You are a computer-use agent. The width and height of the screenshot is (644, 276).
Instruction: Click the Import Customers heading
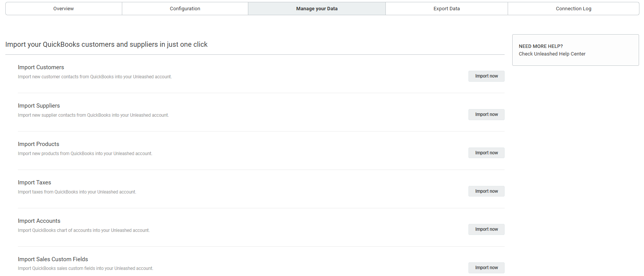click(x=41, y=67)
